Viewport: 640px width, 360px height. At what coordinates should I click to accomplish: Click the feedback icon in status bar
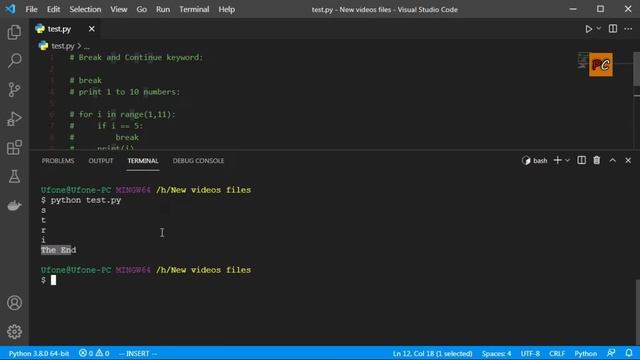point(611,353)
